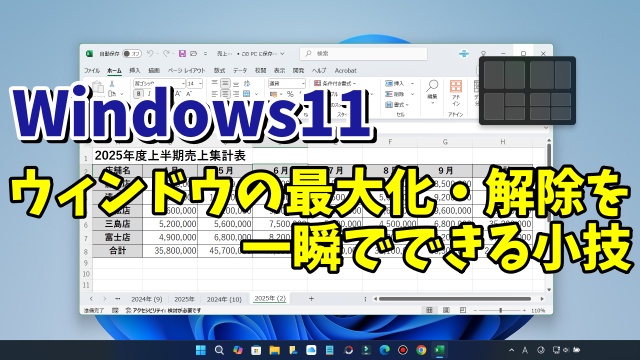Click the 110% zoom level
The image size is (640, 360).
538,311
